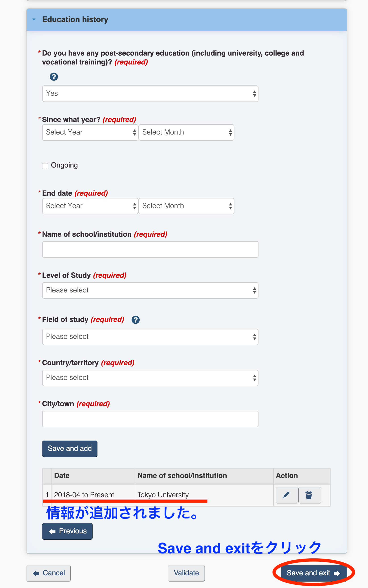
Task: Open the Since what year Select Year dropdown
Action: [90, 133]
